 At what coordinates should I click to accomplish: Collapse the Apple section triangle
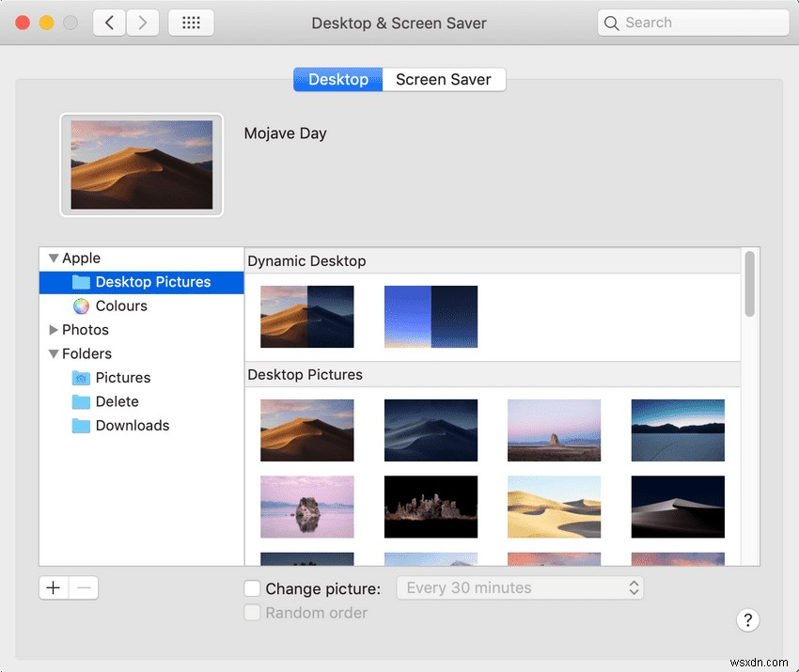[x=54, y=258]
